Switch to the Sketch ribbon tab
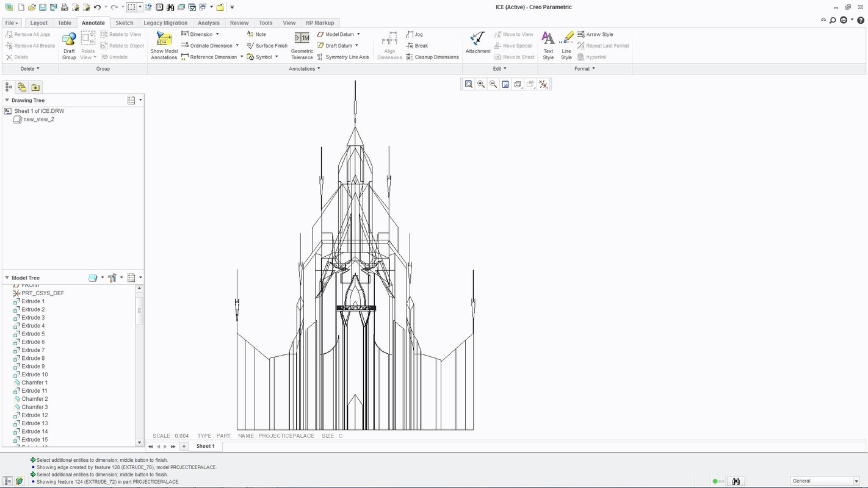The height and width of the screenshot is (488, 868). pos(124,23)
